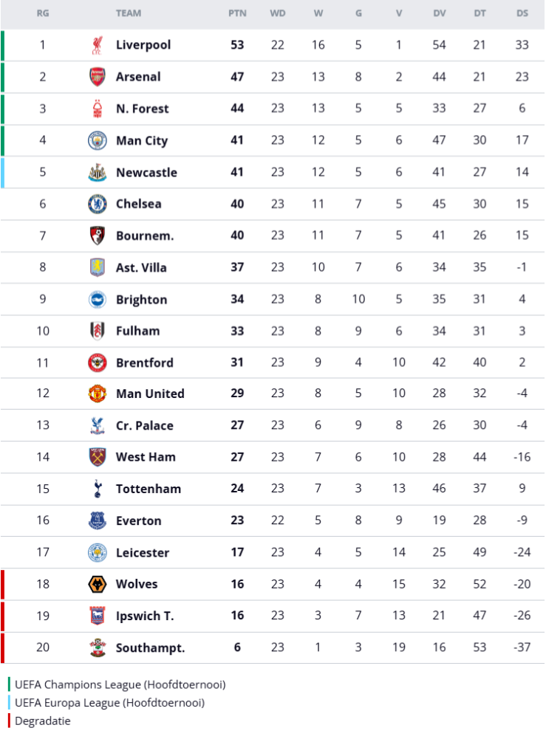
Task: Click the Tottenham cockerel crest
Action: click(98, 489)
